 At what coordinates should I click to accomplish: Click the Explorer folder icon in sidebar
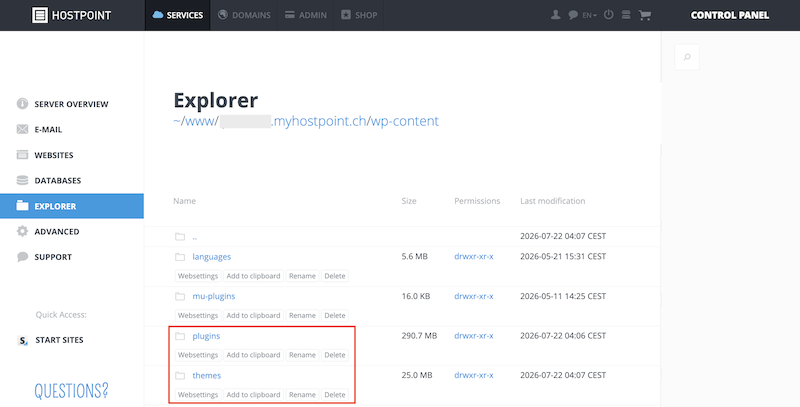[22, 206]
